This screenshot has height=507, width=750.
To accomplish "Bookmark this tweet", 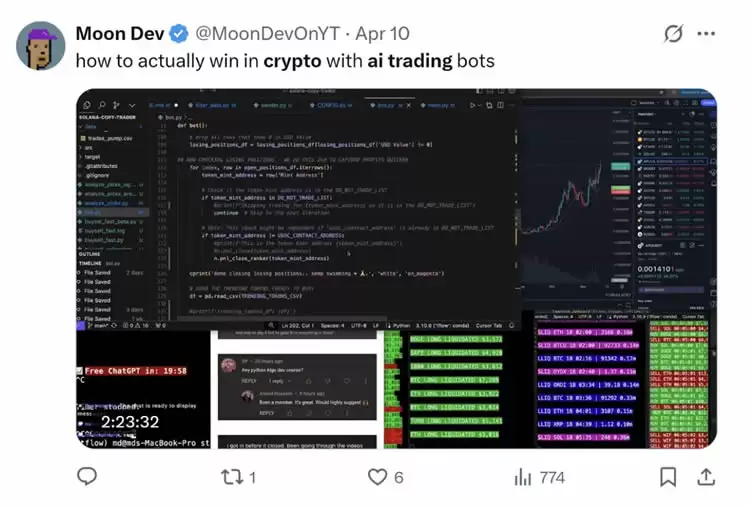I will point(668,477).
